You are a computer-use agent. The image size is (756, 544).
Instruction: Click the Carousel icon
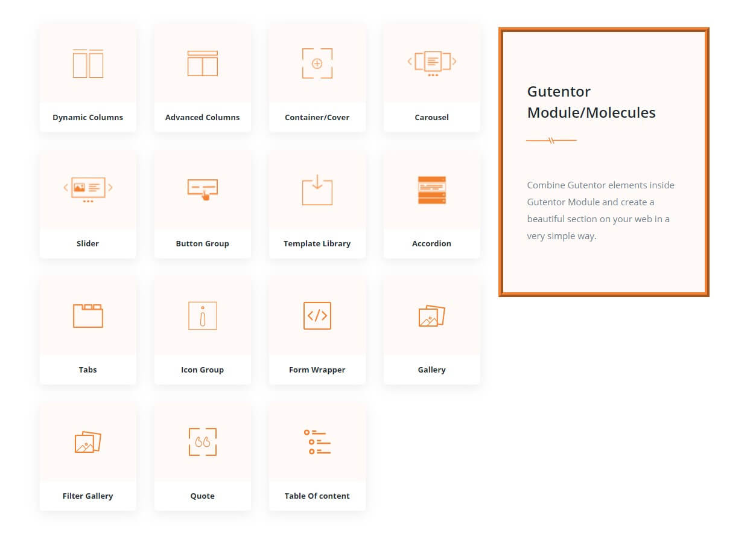pos(432,63)
